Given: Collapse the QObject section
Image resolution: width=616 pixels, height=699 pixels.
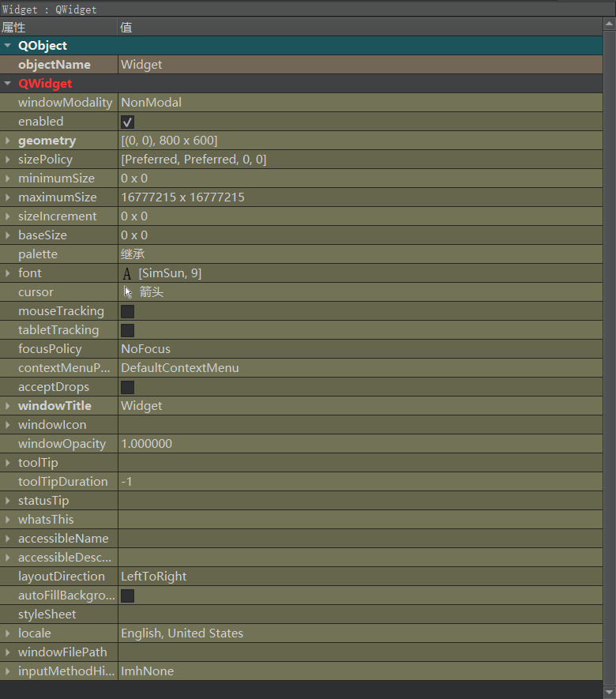Looking at the screenshot, I should 8,46.
